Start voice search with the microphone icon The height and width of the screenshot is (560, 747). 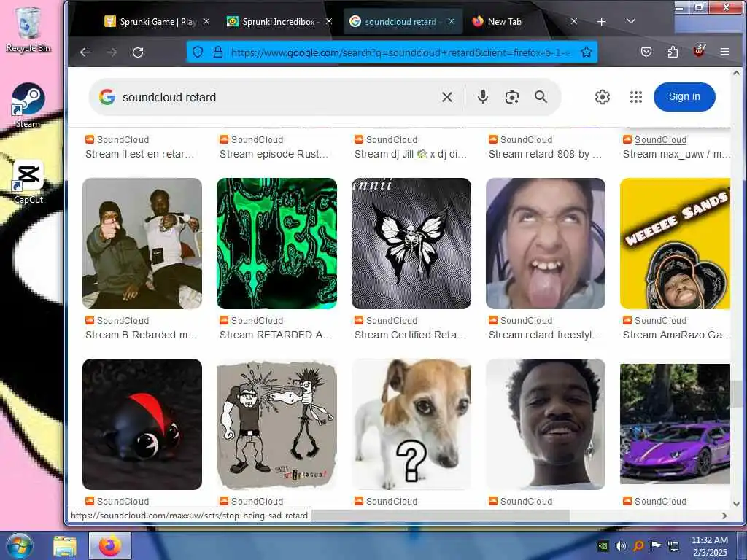pos(483,97)
